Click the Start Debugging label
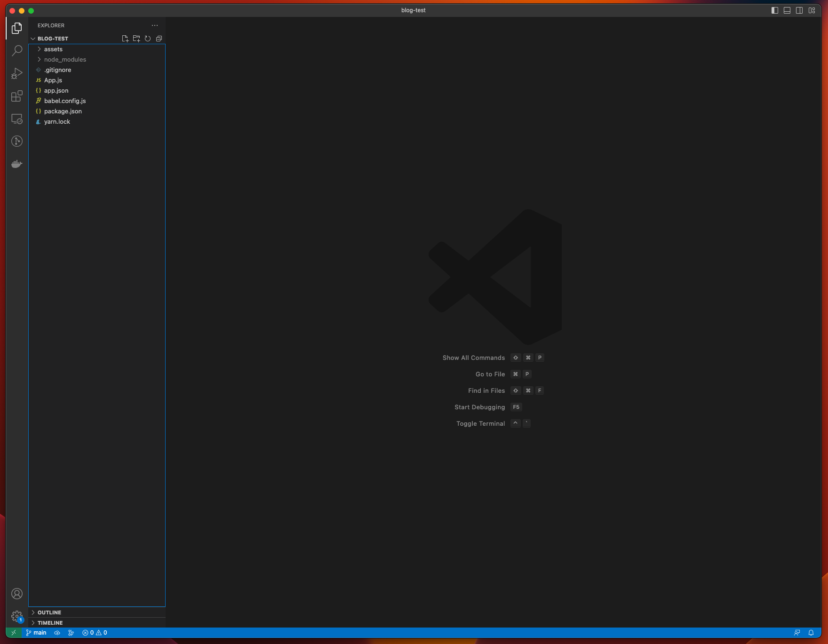 tap(480, 407)
